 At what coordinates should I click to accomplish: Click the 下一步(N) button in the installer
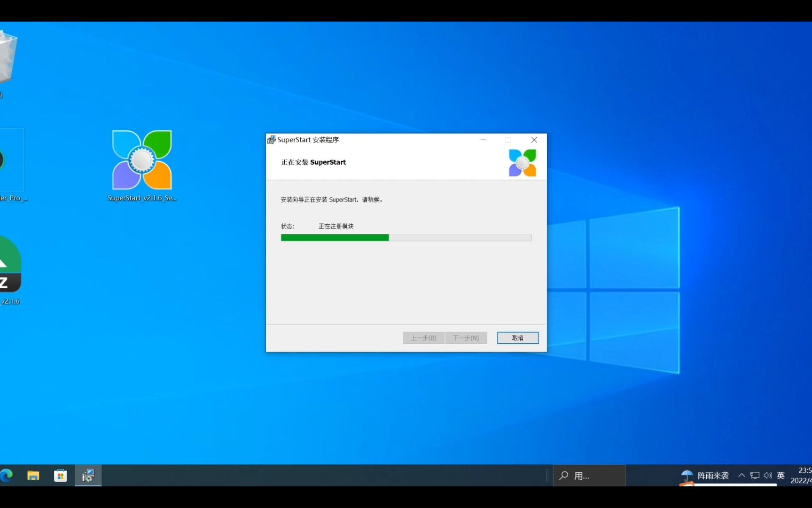[x=466, y=338]
